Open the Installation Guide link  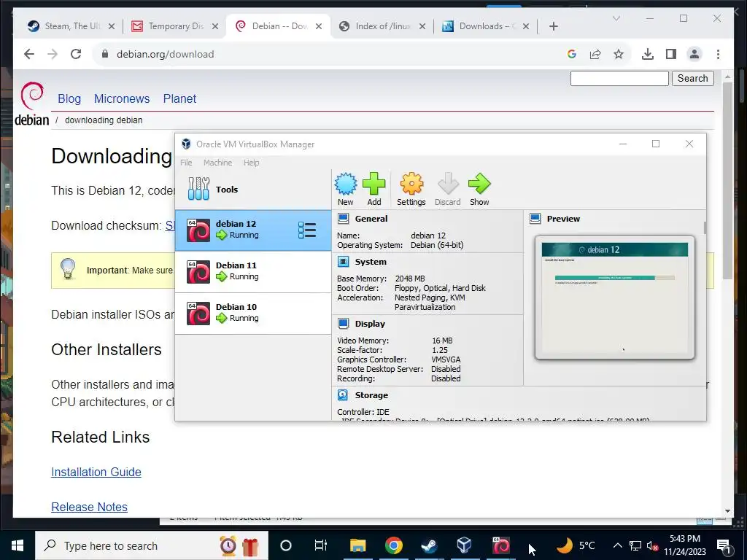coord(96,472)
